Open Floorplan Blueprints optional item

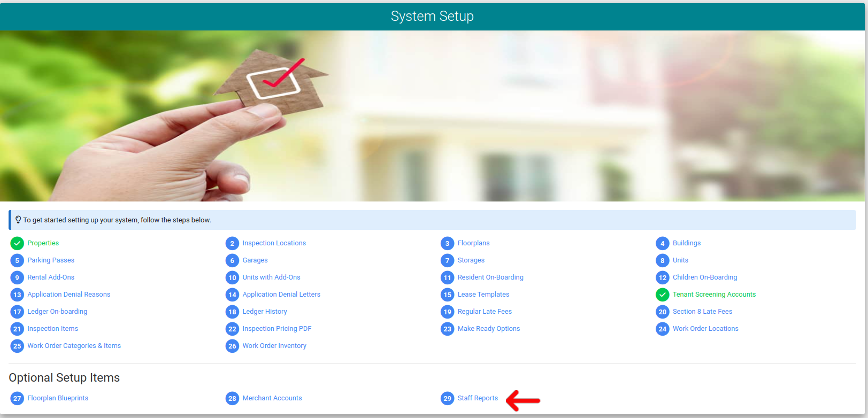pyautogui.click(x=58, y=398)
